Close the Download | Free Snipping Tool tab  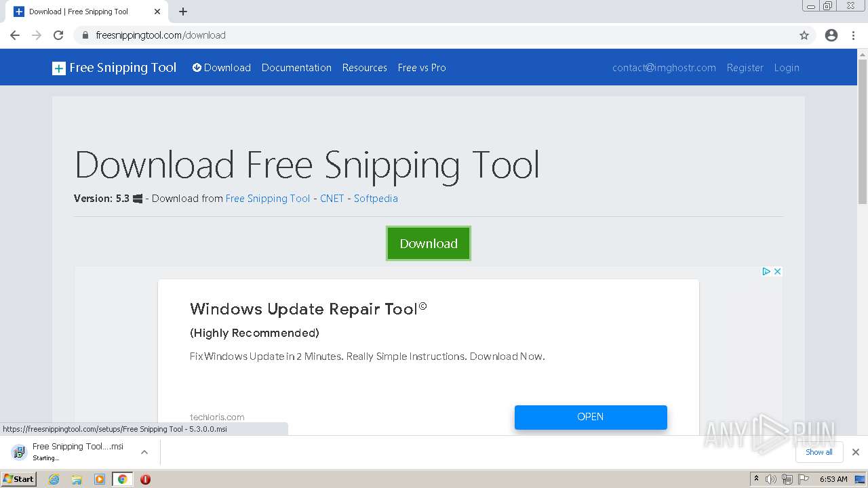click(157, 12)
